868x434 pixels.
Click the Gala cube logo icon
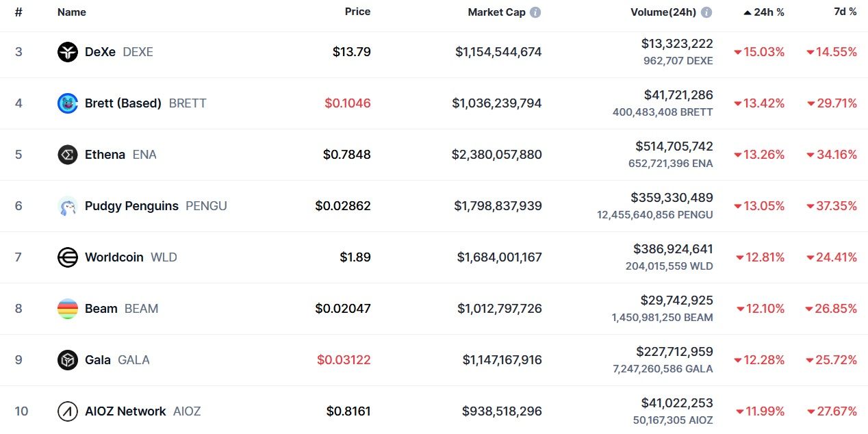point(68,360)
